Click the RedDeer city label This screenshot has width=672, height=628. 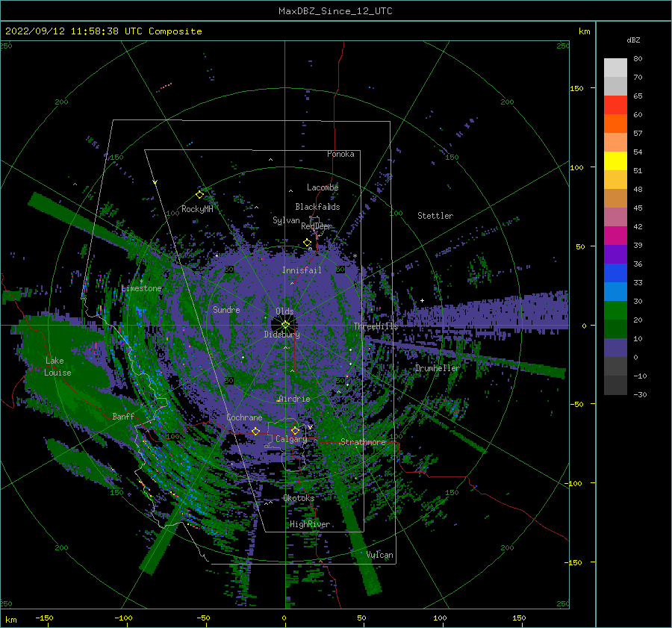coord(317,226)
